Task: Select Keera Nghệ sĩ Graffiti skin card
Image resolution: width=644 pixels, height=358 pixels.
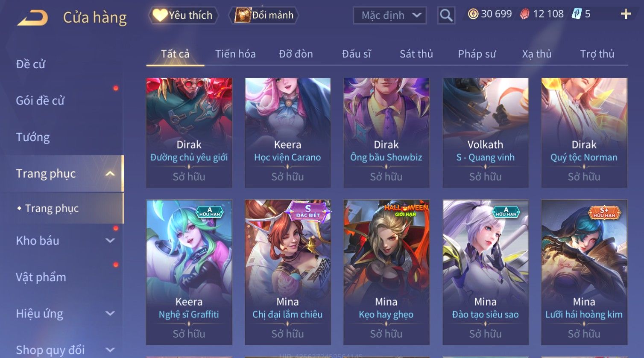Action: [189, 272]
